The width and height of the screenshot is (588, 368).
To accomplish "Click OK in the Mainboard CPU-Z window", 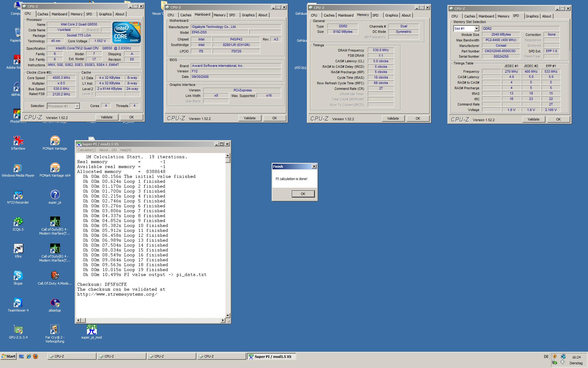I will coord(274,118).
